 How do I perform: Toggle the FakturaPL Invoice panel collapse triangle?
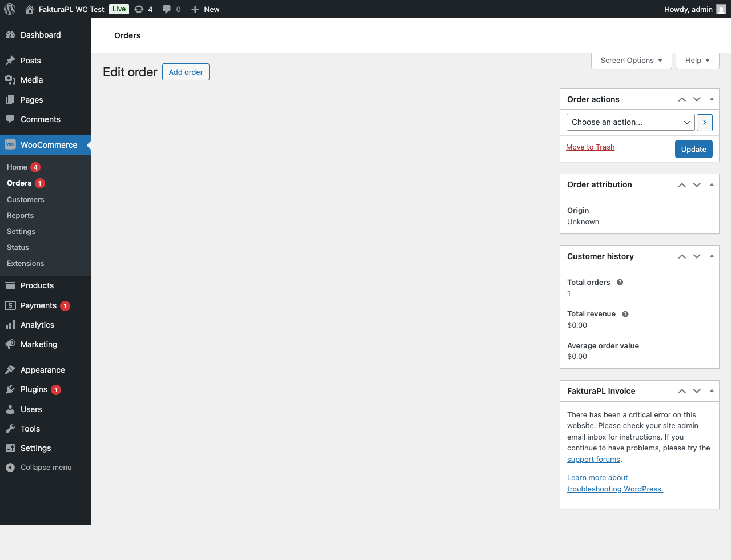pos(712,391)
